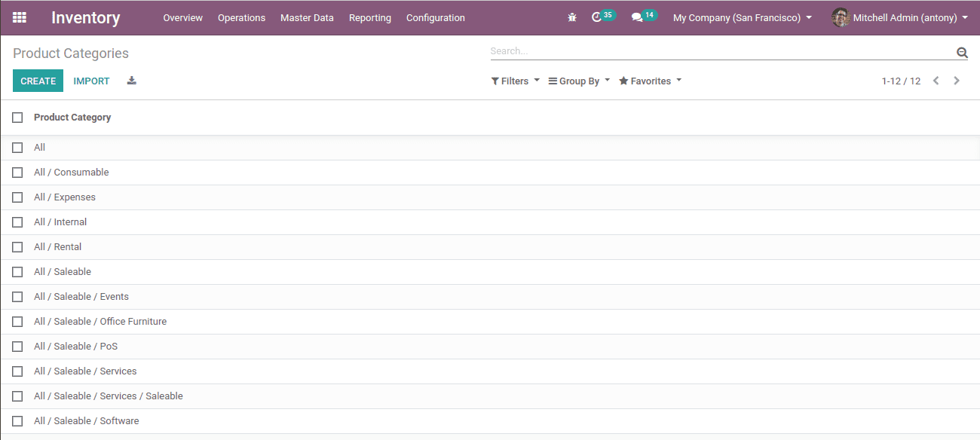
Task: Open All / Internal category
Action: point(490,222)
